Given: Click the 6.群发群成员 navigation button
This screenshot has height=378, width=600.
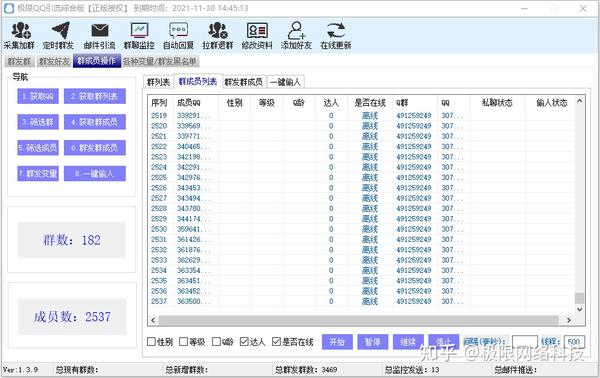Looking at the screenshot, I should coord(95,148).
